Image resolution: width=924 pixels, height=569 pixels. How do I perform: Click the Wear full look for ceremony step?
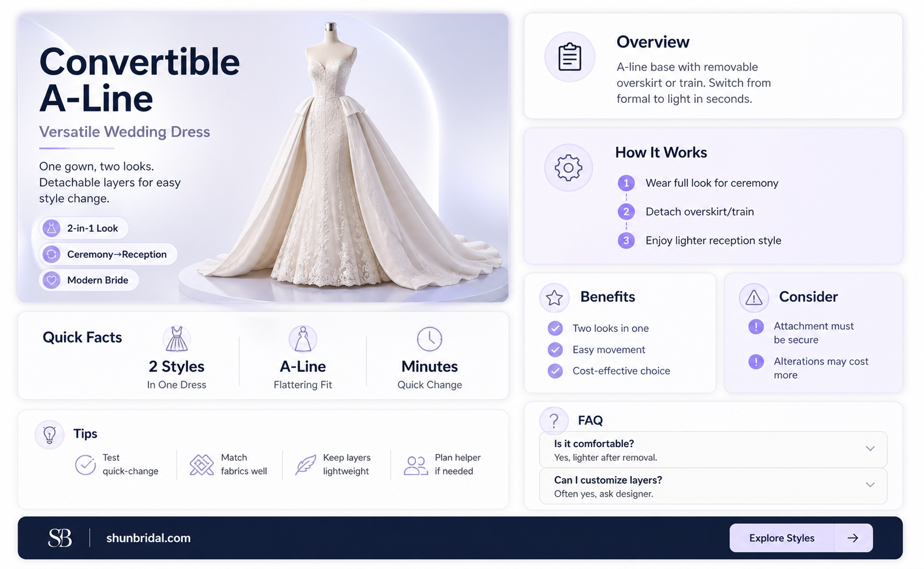712,183
